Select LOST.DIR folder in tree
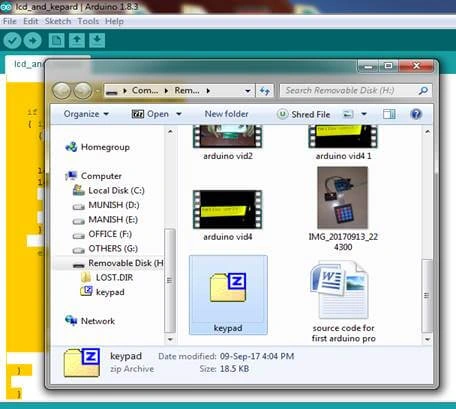Viewport: 456px width, 409px height. point(107,277)
